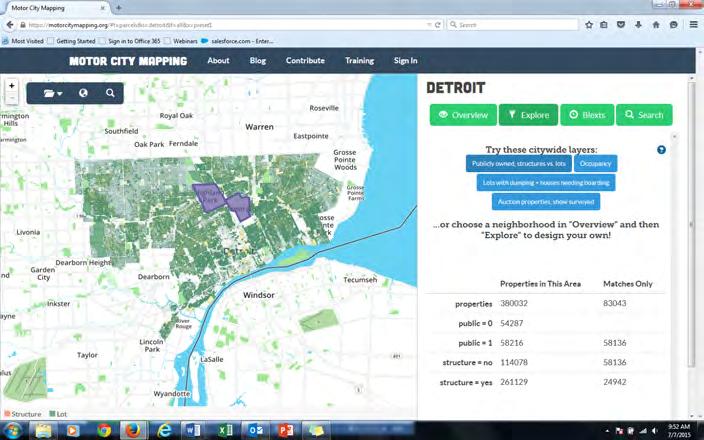Click the page vertical scrollbar on right
The height and width of the screenshot is (440, 704).
coord(692,224)
